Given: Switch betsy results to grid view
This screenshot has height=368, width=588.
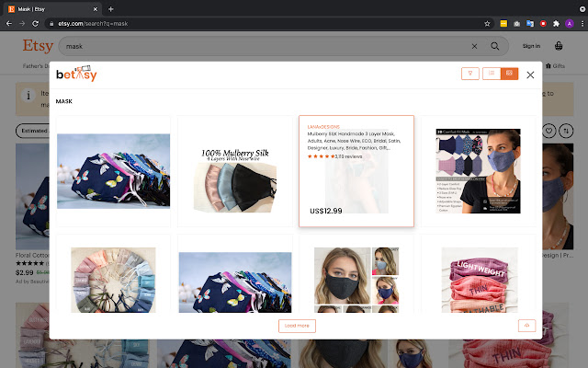Looking at the screenshot, I should [x=509, y=74].
